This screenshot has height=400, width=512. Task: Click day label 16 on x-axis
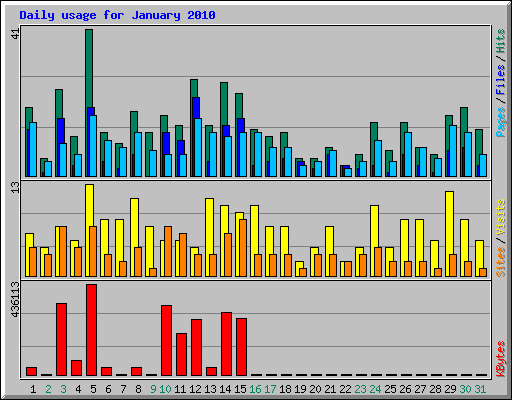255,389
